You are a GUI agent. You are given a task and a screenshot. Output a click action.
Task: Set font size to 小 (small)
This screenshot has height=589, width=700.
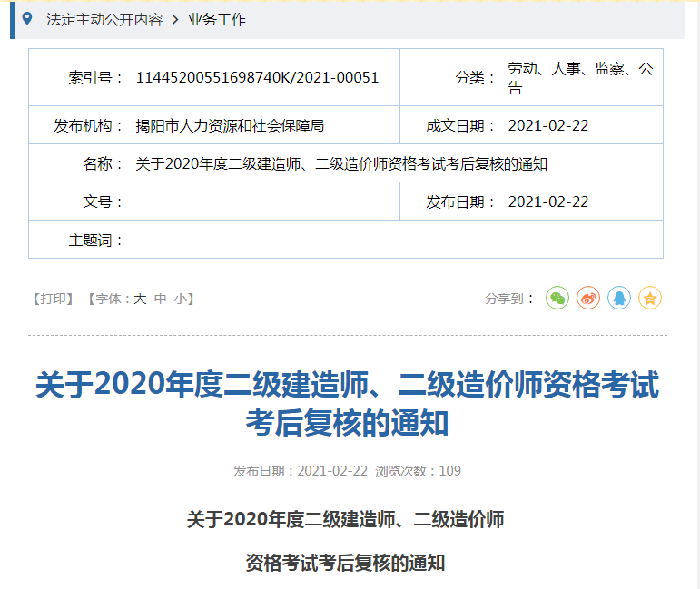click(x=181, y=299)
